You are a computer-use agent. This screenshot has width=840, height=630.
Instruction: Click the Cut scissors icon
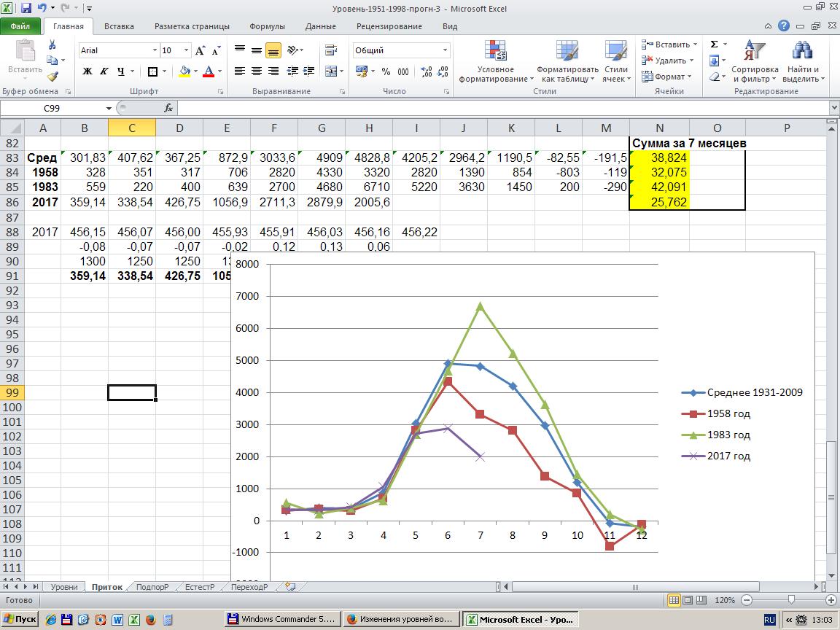52,45
